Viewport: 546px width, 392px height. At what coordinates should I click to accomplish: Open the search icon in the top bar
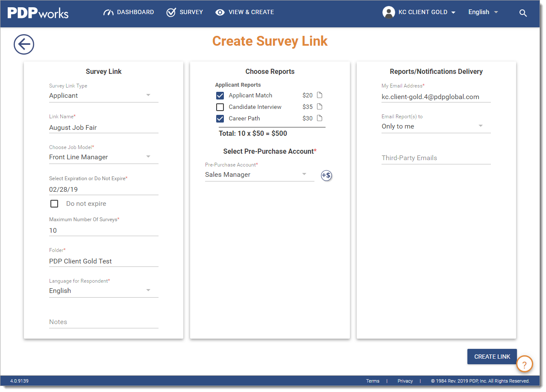point(523,13)
